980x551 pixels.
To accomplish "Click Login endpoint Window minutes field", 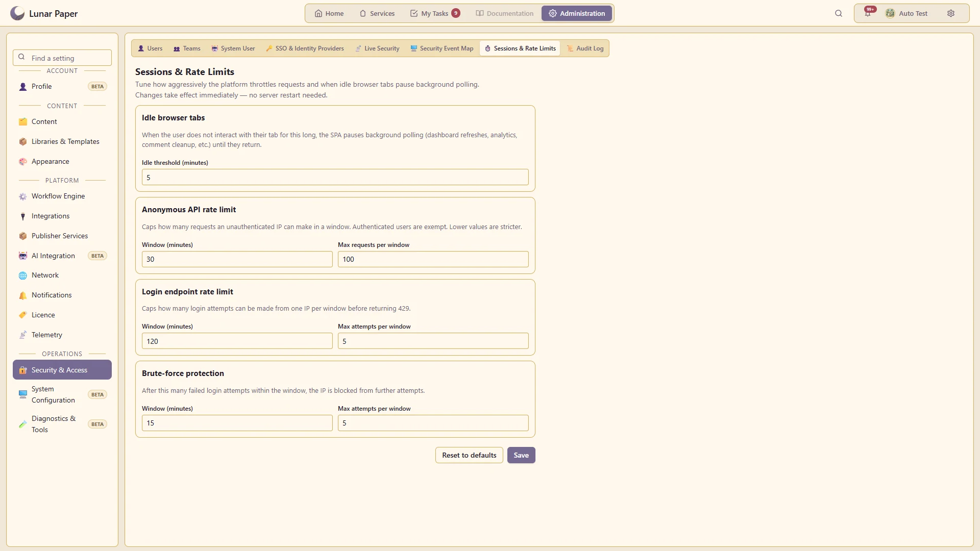I will 237,341.
